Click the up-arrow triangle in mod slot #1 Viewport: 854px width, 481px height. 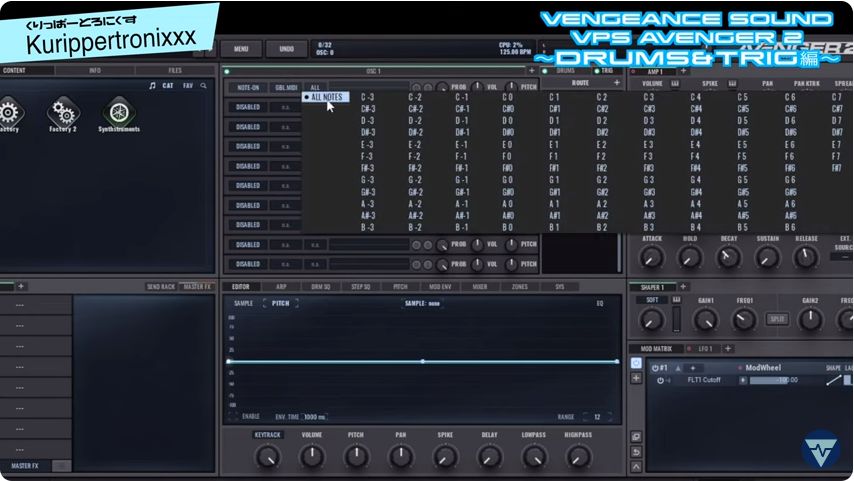pos(678,368)
